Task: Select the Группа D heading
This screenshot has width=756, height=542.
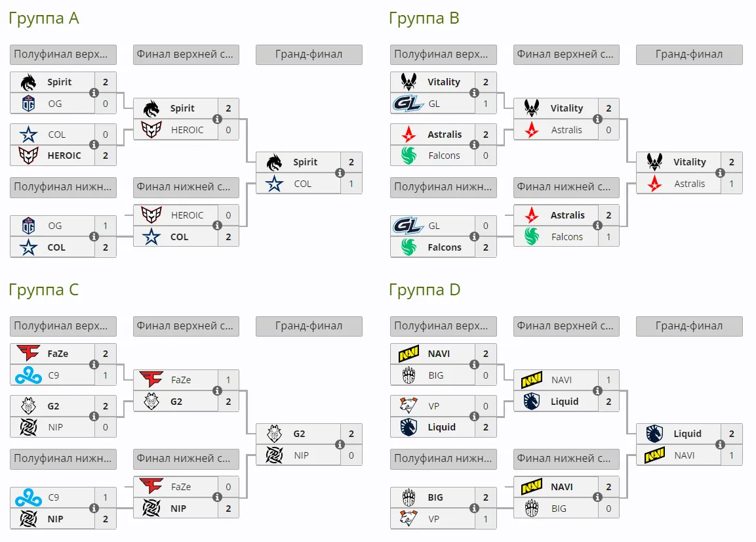Action: tap(425, 289)
